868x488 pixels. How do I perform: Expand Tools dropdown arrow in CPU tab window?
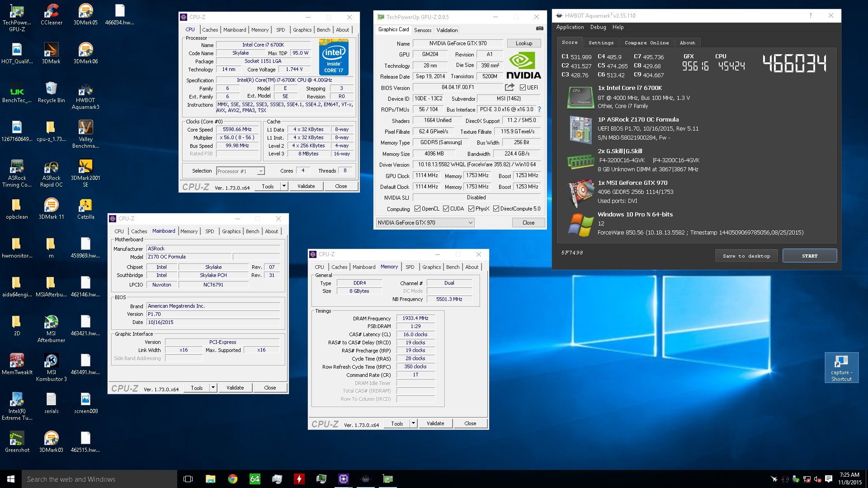284,186
